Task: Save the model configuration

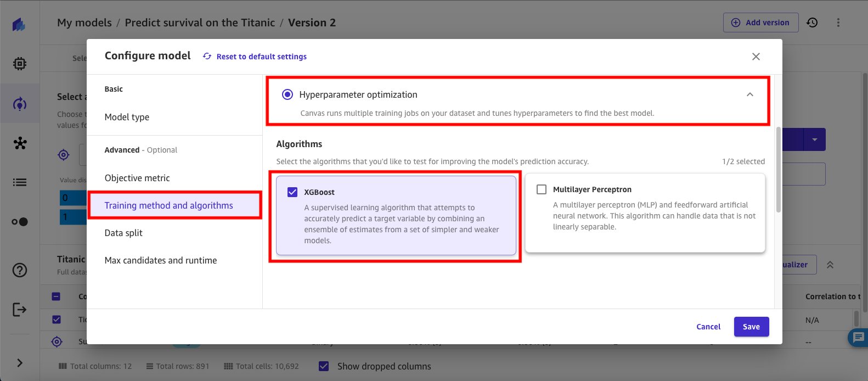Action: click(751, 327)
